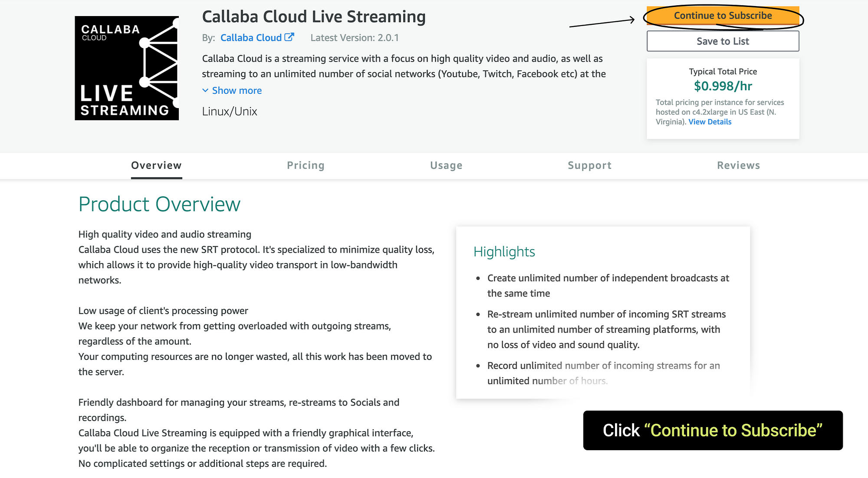Click the Callaba Cloud Live Streaming title
This screenshot has width=868, height=478.
(x=313, y=16)
